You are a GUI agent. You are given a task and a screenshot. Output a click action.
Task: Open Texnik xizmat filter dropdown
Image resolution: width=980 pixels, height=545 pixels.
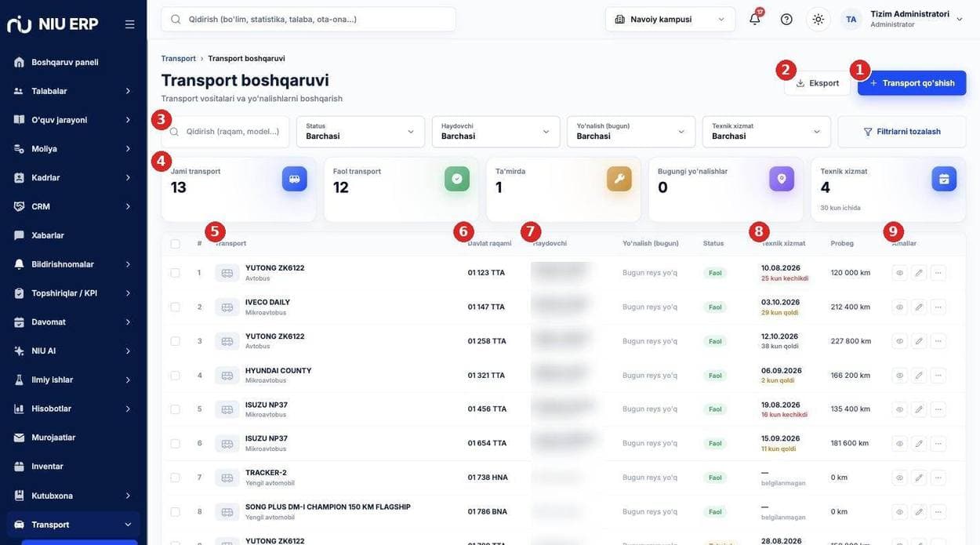point(767,132)
